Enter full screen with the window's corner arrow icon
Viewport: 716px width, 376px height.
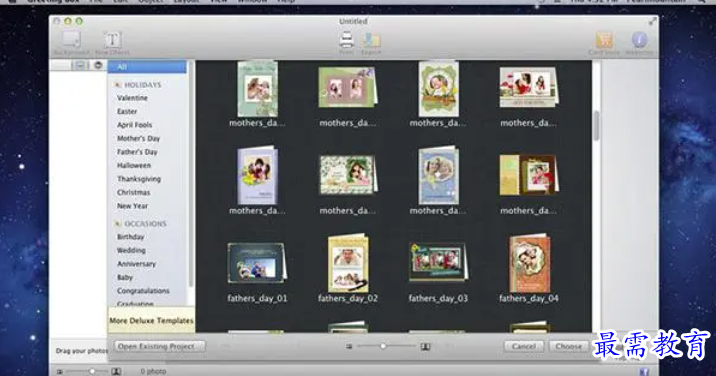(x=652, y=21)
